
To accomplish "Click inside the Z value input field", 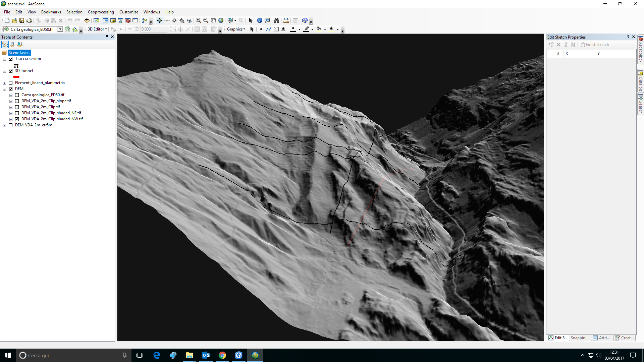I will pyautogui.click(x=154, y=29).
